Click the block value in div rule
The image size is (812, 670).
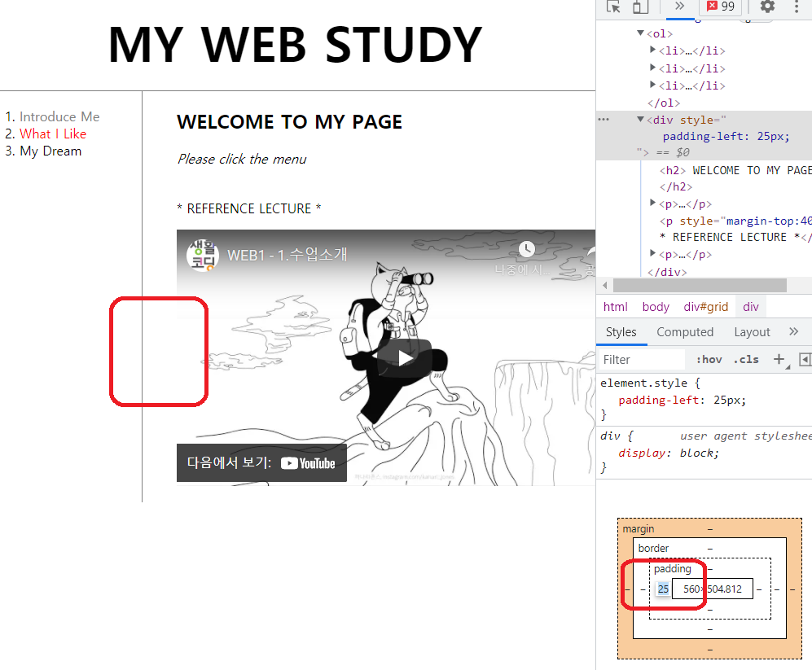coord(697,453)
